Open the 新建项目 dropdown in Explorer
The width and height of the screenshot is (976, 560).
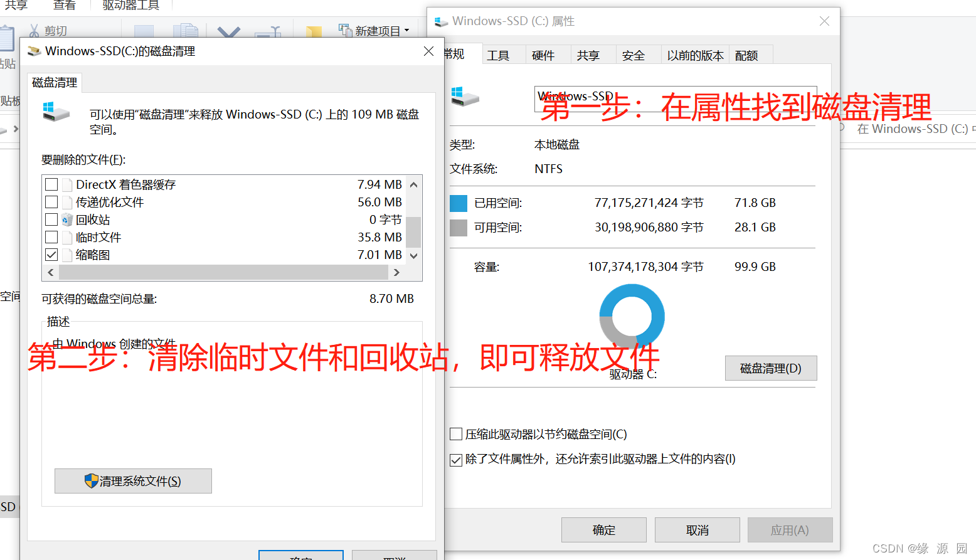tap(374, 30)
